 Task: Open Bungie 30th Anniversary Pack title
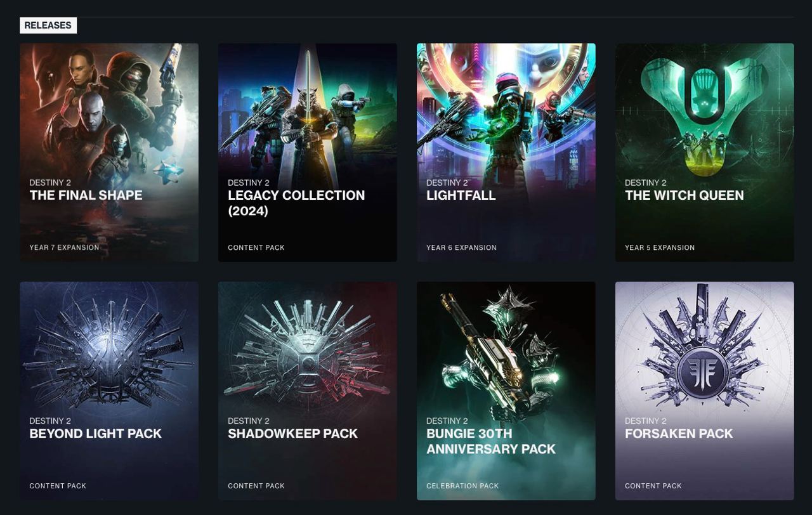pos(490,441)
